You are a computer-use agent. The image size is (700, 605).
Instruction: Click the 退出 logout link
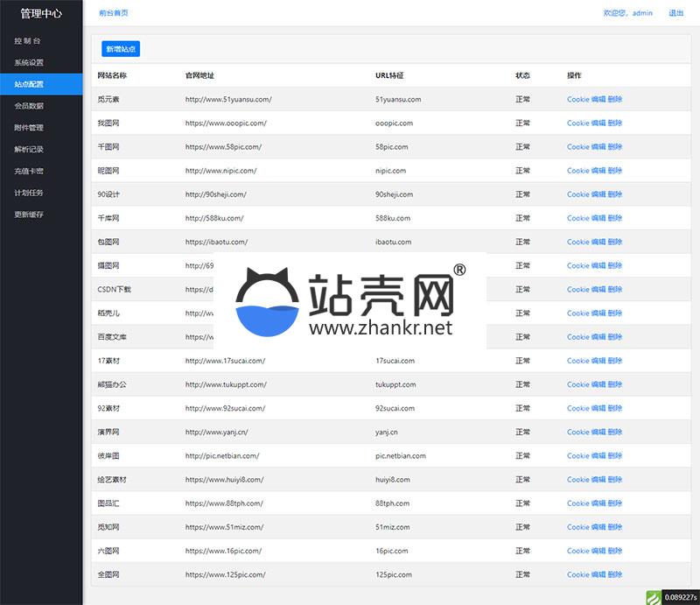(x=676, y=13)
